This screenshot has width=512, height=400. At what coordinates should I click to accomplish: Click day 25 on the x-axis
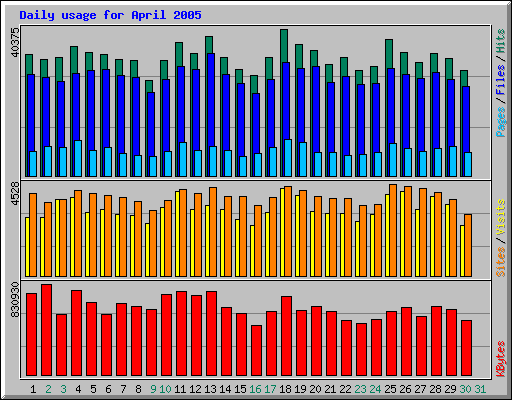390,389
